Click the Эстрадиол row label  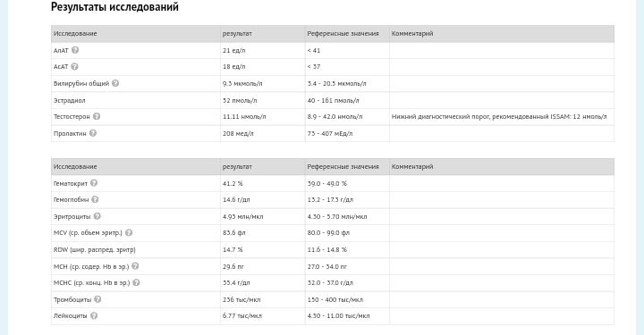(70, 100)
